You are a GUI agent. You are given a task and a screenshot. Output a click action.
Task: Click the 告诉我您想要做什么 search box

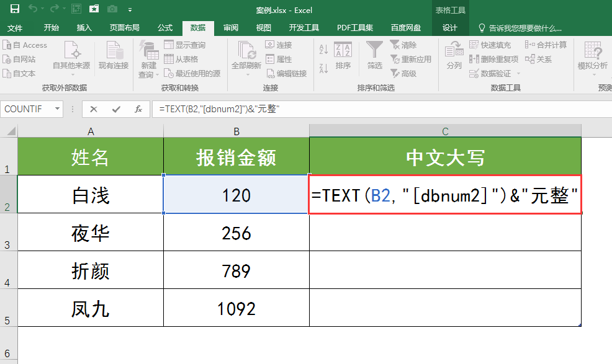[520, 28]
